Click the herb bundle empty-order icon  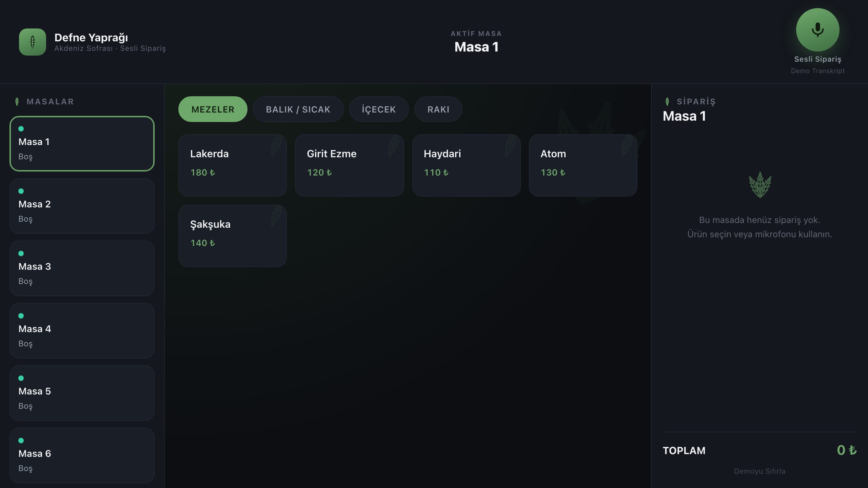pyautogui.click(x=760, y=185)
